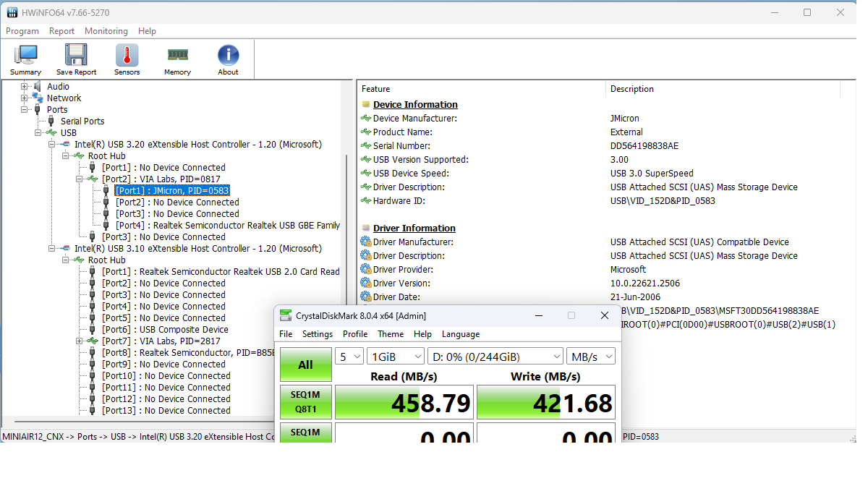Click the USB Device Speed row icon

[366, 174]
